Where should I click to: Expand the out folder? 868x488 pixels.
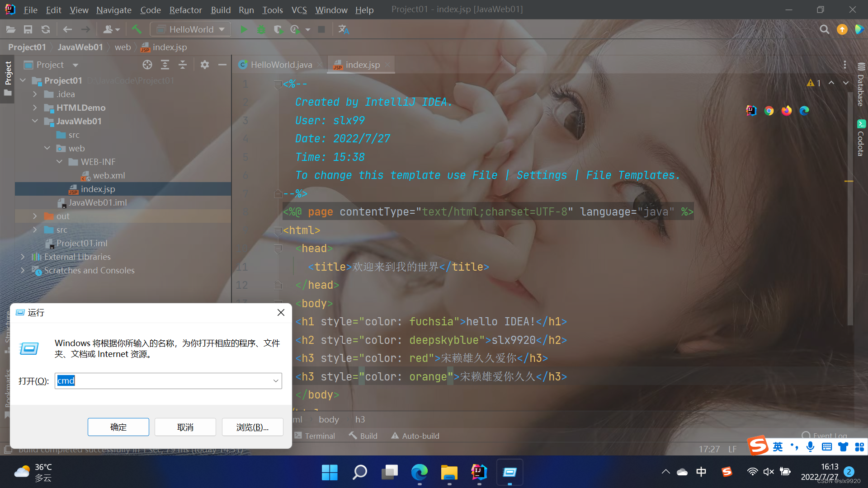pyautogui.click(x=35, y=216)
